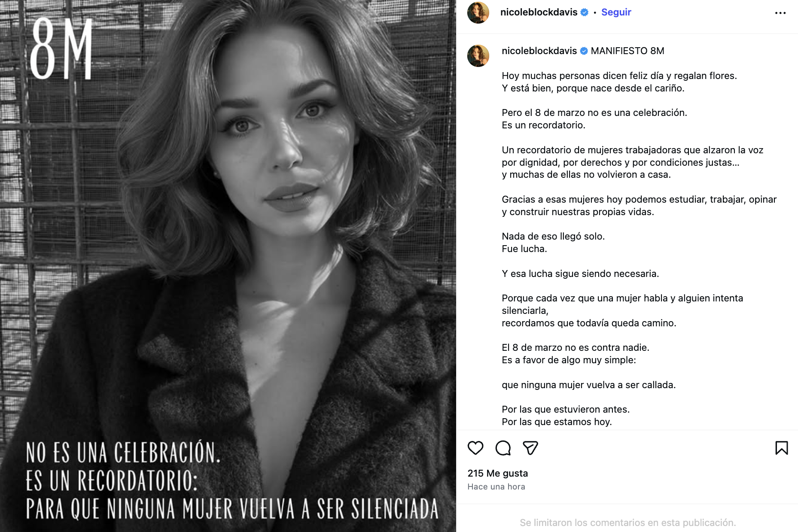The width and height of the screenshot is (798, 532).
Task: Open post options via the three-dot icon
Action: click(x=780, y=12)
